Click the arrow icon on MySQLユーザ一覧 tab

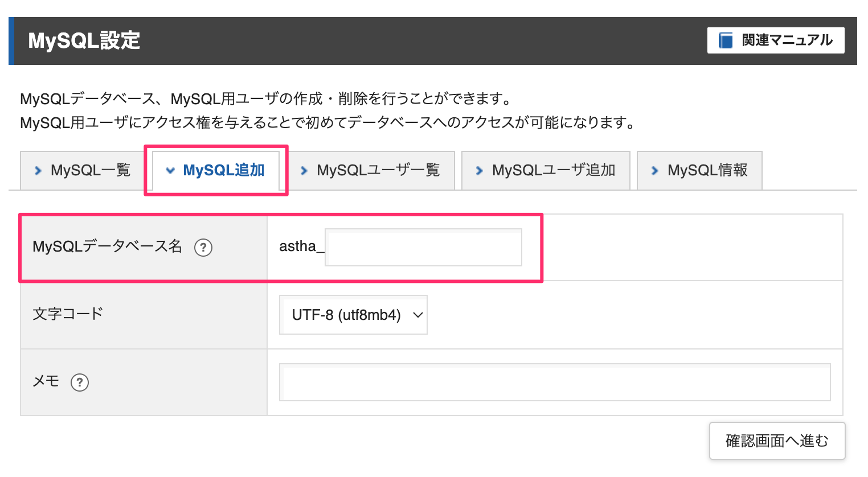[x=304, y=170]
